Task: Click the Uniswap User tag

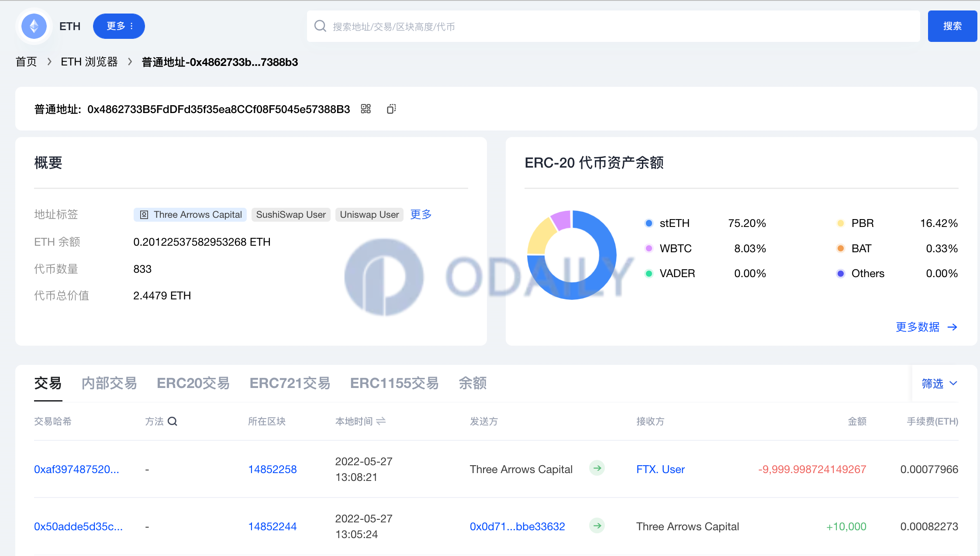Action: (x=369, y=215)
